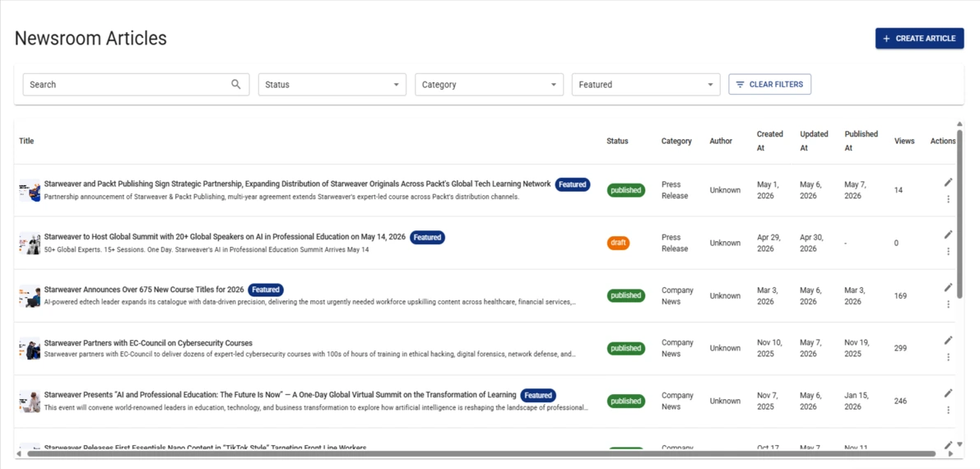This screenshot has height=469, width=980.
Task: Click published badge in Packt Publishing row
Action: (625, 190)
